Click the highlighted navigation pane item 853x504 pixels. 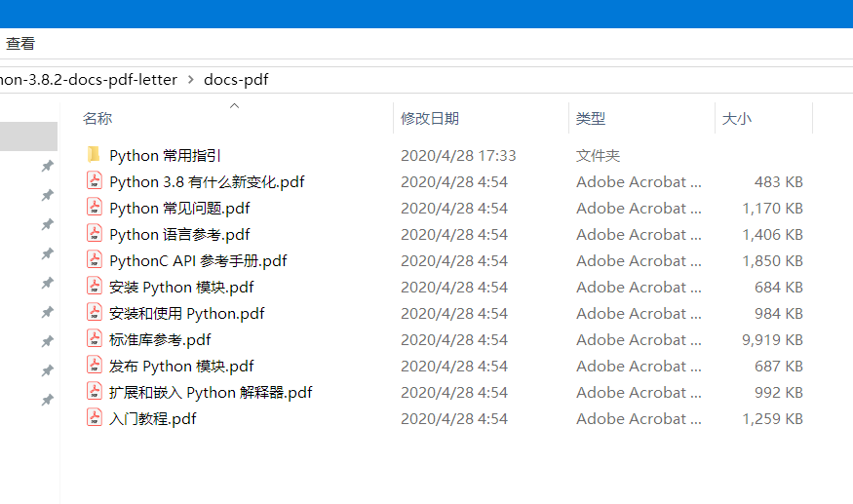29,136
